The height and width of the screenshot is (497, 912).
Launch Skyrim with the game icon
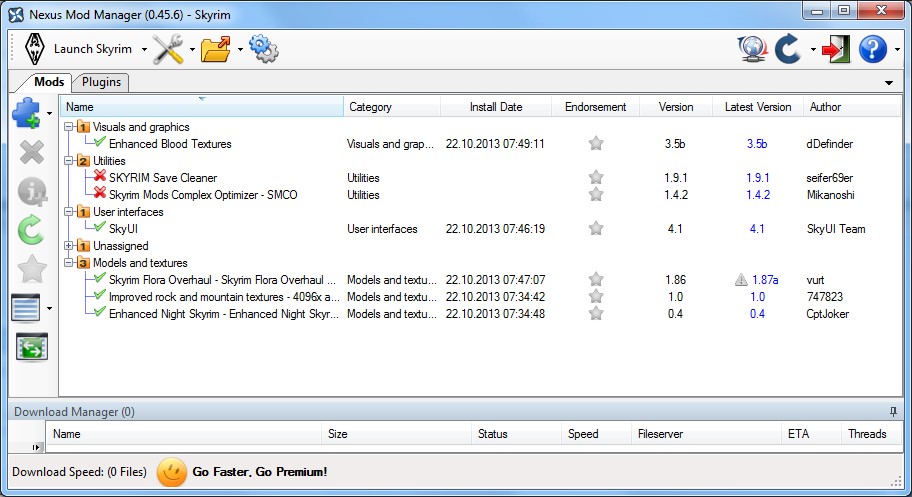(35, 49)
